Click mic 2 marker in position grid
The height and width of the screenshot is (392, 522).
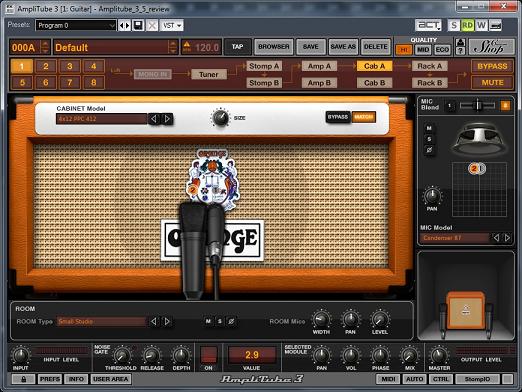(x=474, y=169)
